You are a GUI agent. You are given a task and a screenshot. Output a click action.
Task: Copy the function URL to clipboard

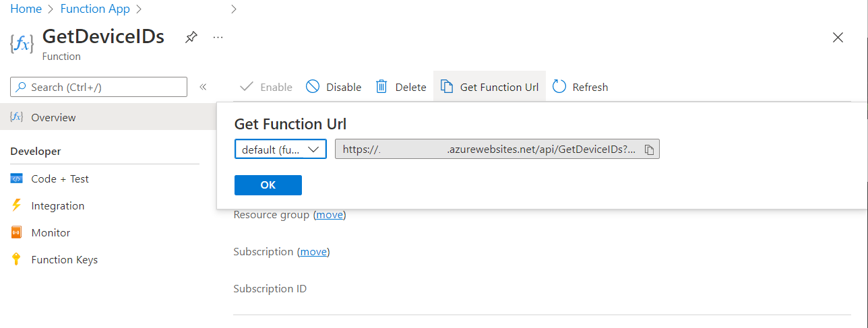(x=649, y=150)
